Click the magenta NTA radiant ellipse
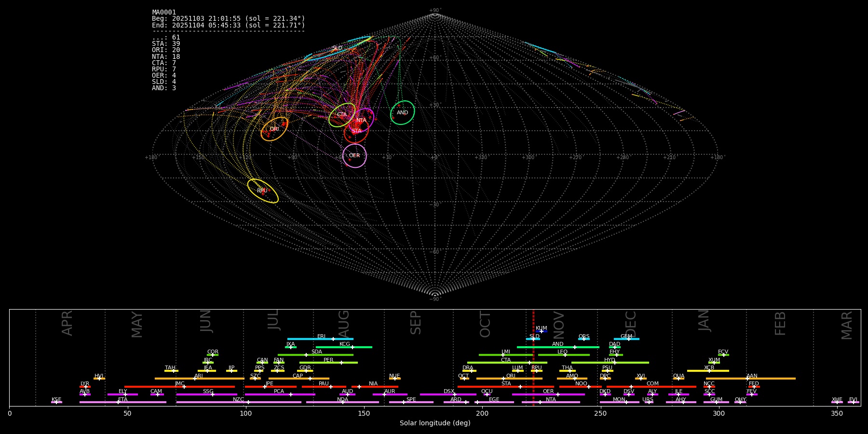The image size is (868, 434). [362, 120]
